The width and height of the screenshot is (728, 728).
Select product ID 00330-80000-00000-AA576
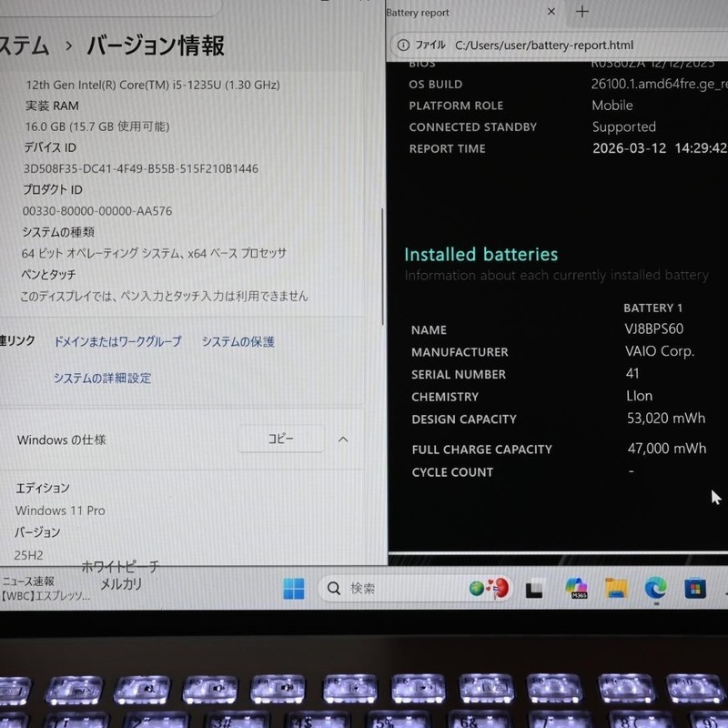pos(97,211)
